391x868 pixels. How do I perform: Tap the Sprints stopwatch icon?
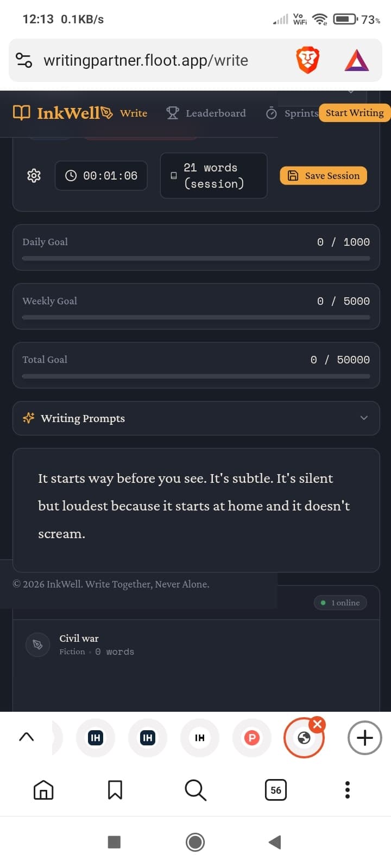(271, 113)
